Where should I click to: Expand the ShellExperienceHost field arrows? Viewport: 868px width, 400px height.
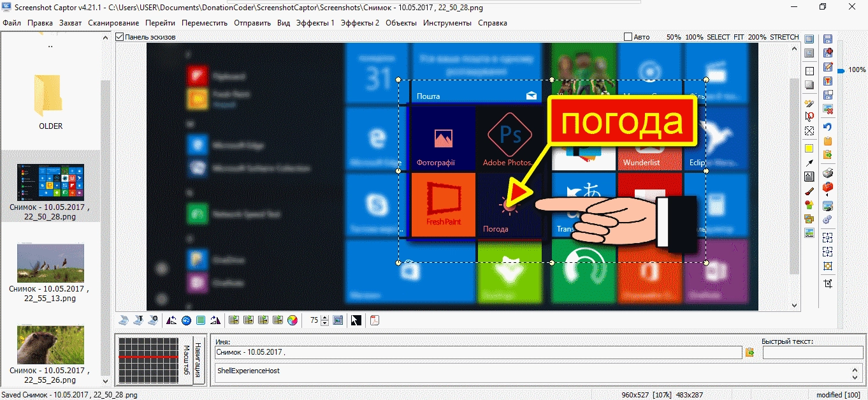pos(855,373)
